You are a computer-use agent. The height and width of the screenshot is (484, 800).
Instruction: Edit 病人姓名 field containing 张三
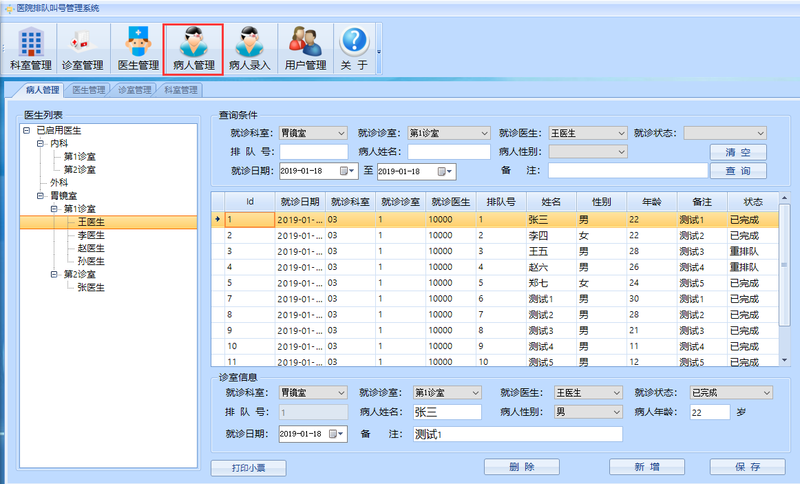(447, 412)
